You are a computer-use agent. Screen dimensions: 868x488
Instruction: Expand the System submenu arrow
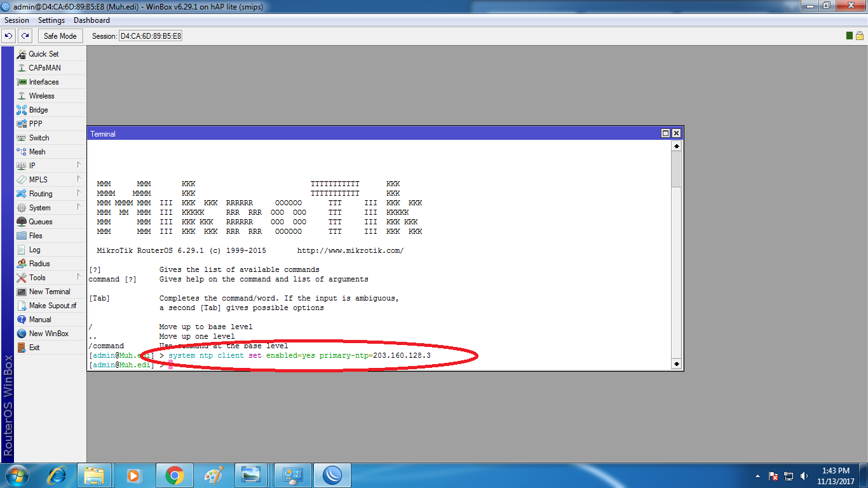pos(79,207)
